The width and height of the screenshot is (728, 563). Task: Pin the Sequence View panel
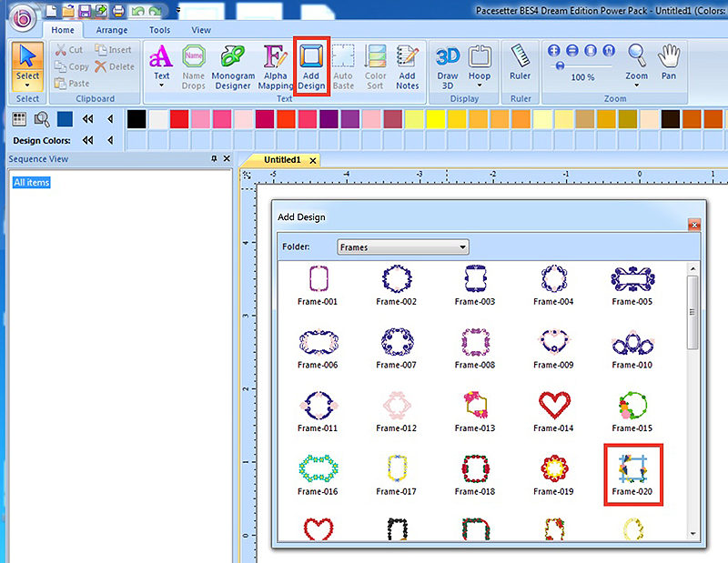tap(214, 159)
